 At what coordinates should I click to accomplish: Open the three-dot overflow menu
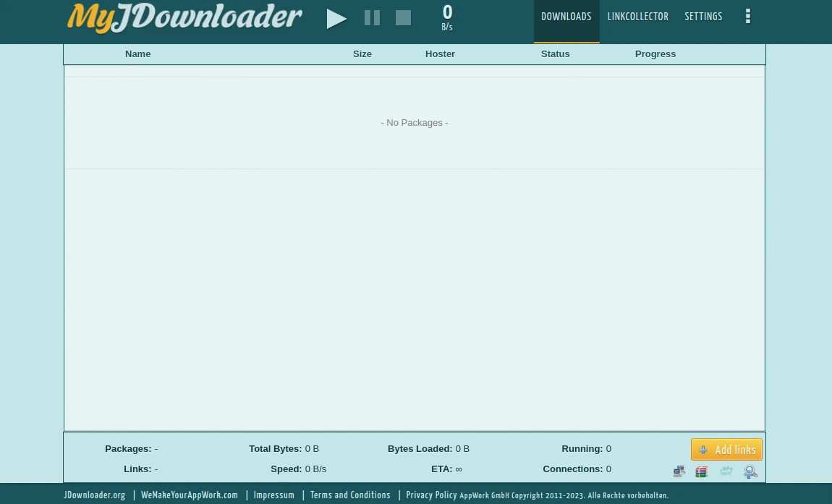pyautogui.click(x=747, y=17)
